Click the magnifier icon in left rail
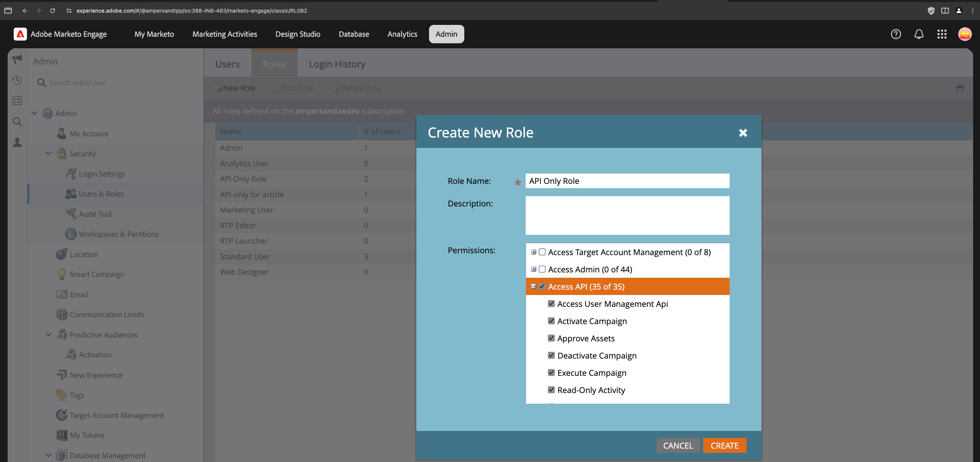 pyautogui.click(x=17, y=122)
